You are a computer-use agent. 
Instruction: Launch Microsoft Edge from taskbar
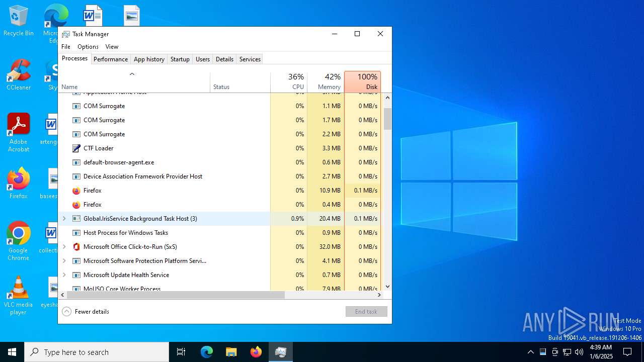point(207,352)
